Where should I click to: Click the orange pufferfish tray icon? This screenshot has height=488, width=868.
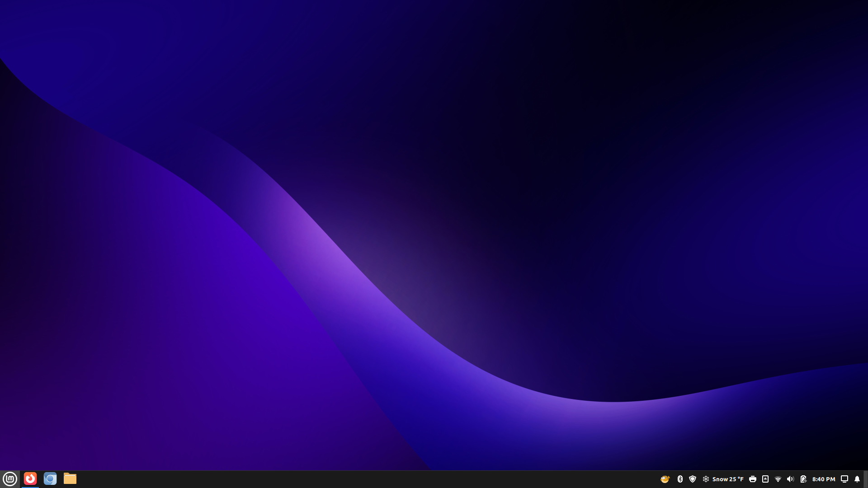click(665, 479)
